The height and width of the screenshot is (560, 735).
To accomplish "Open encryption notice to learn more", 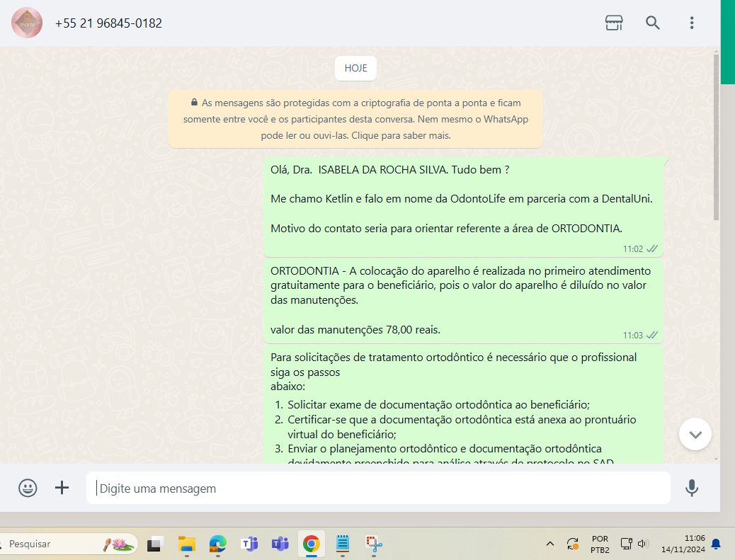I will click(355, 119).
